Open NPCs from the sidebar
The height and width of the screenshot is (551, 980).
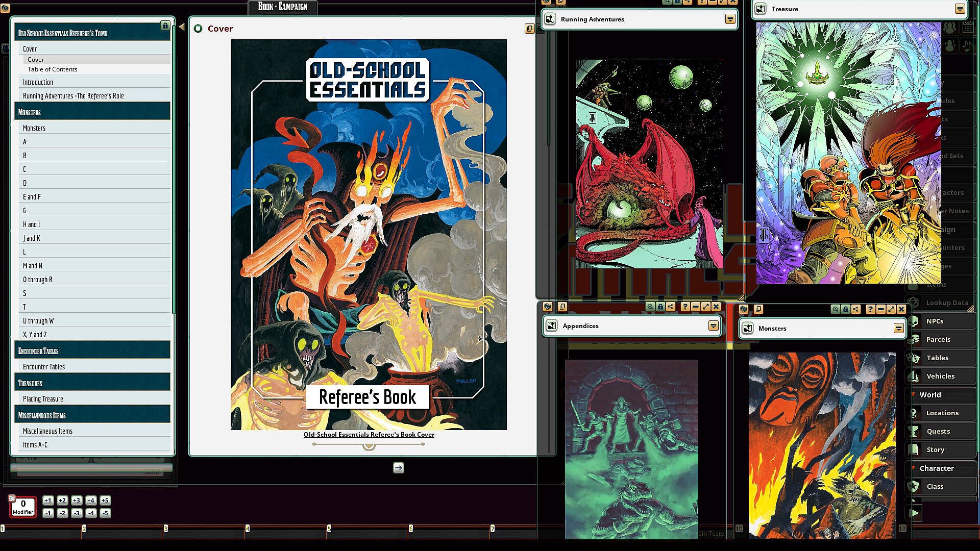935,321
